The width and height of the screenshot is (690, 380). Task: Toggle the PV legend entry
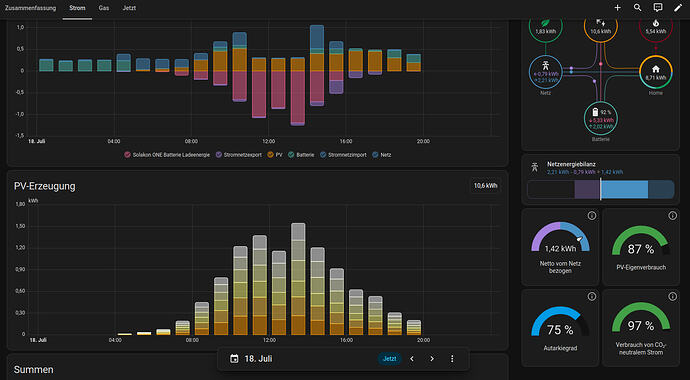pyautogui.click(x=275, y=155)
